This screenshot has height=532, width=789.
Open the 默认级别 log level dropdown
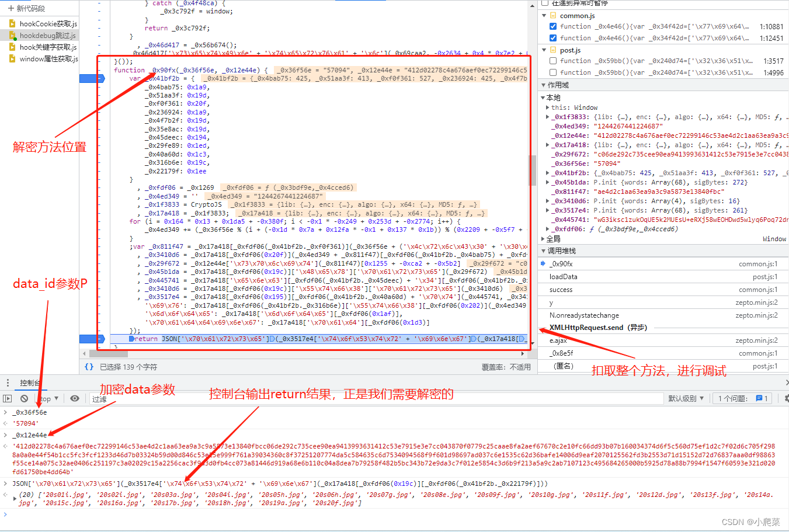tap(686, 398)
